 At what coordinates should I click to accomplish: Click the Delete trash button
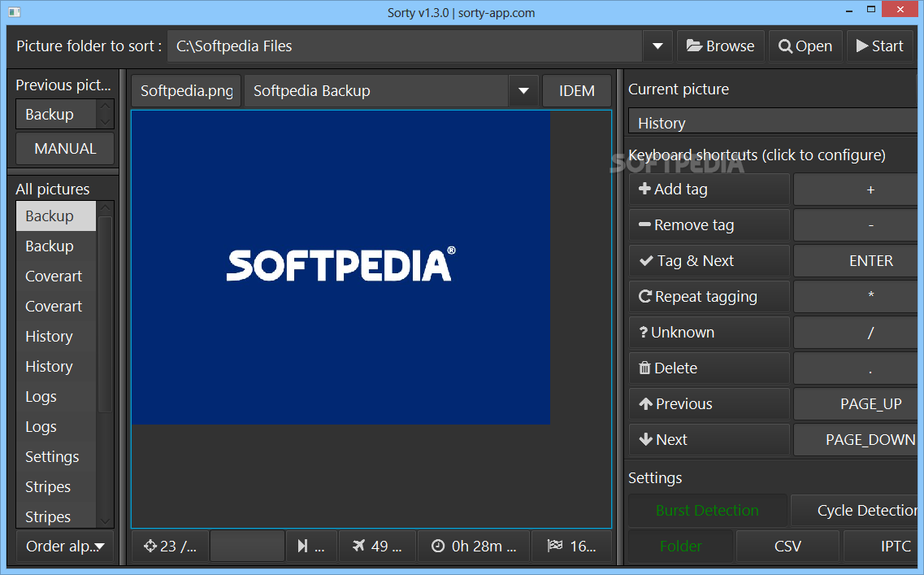point(709,368)
